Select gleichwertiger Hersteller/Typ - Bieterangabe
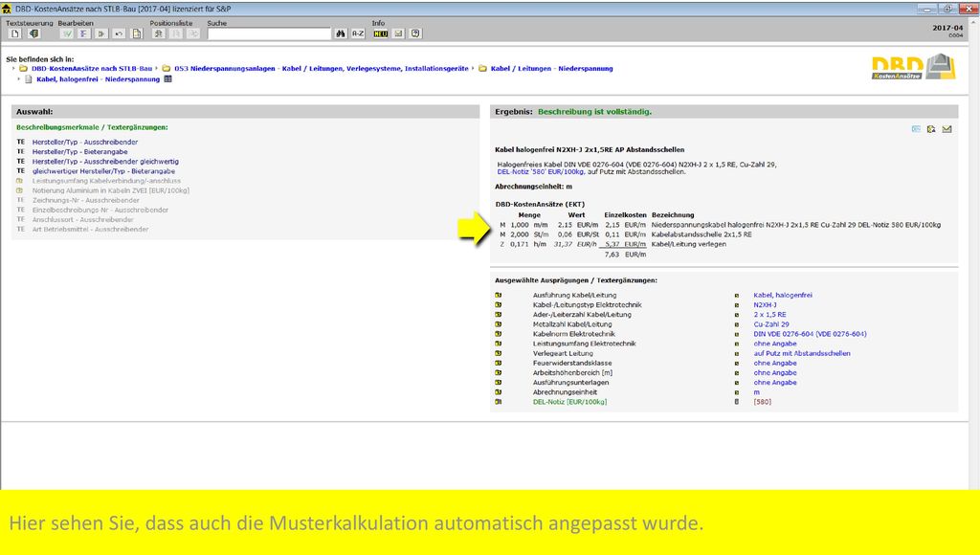 (103, 171)
